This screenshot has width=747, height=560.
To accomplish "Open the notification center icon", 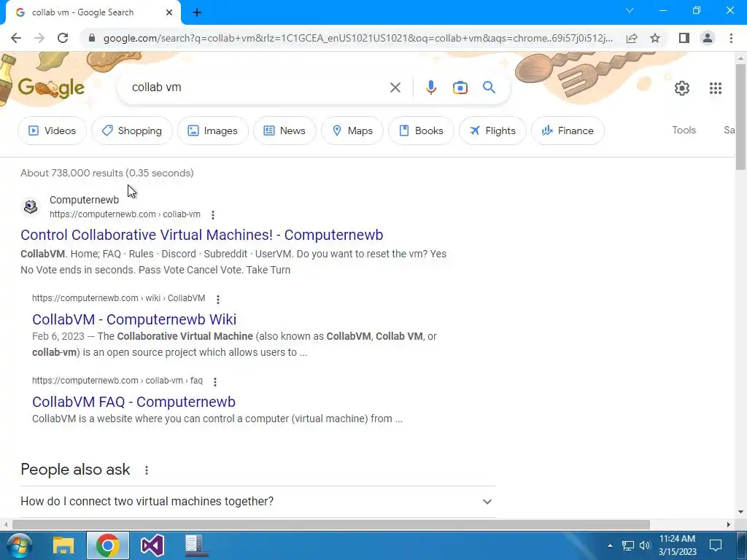I will pos(715,545).
